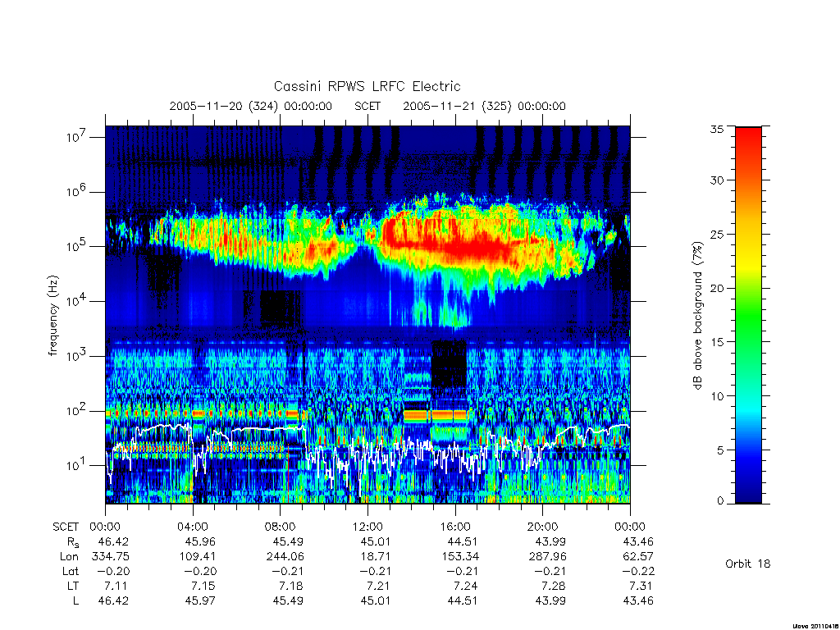Click the colorbar tick label "30"

coord(717,180)
